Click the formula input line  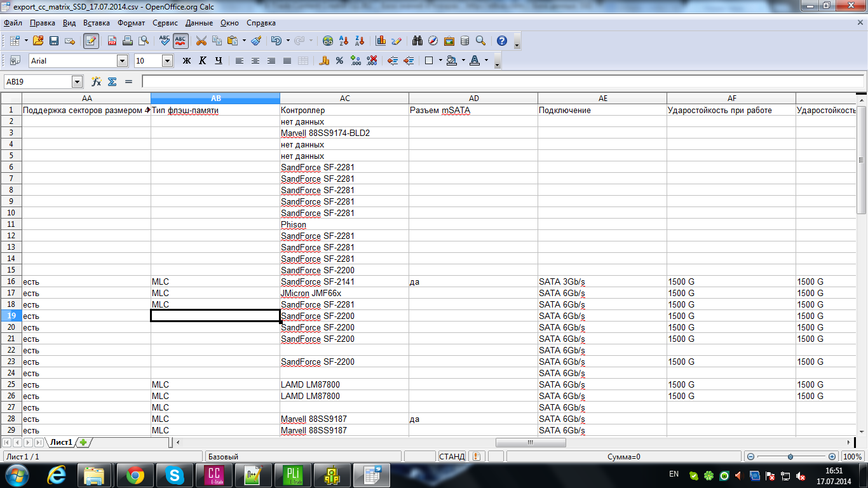503,82
